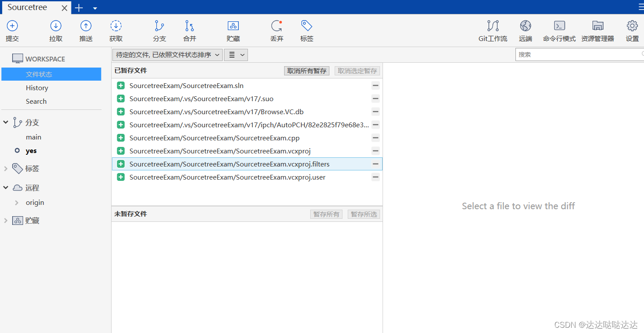Click the 拉取 (Pull) toolbar icon
The image size is (644, 333).
point(56,26)
